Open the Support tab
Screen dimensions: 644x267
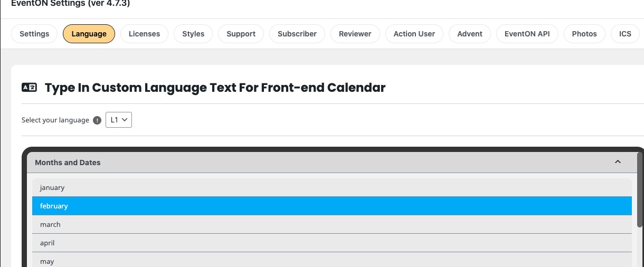(x=241, y=34)
